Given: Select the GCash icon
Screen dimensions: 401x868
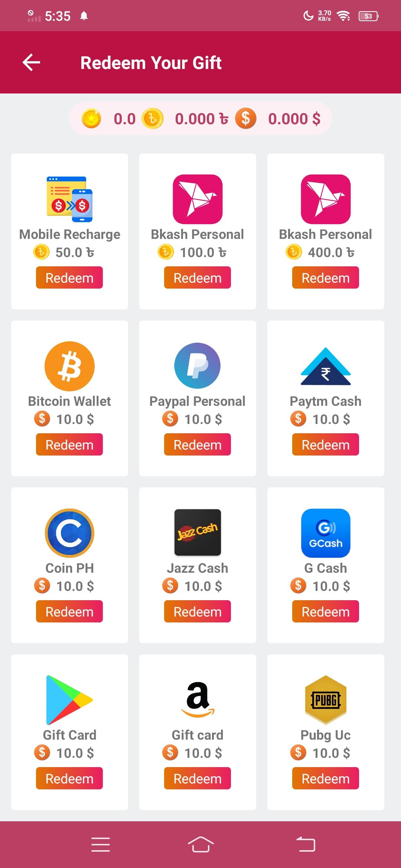Looking at the screenshot, I should pyautogui.click(x=326, y=533).
